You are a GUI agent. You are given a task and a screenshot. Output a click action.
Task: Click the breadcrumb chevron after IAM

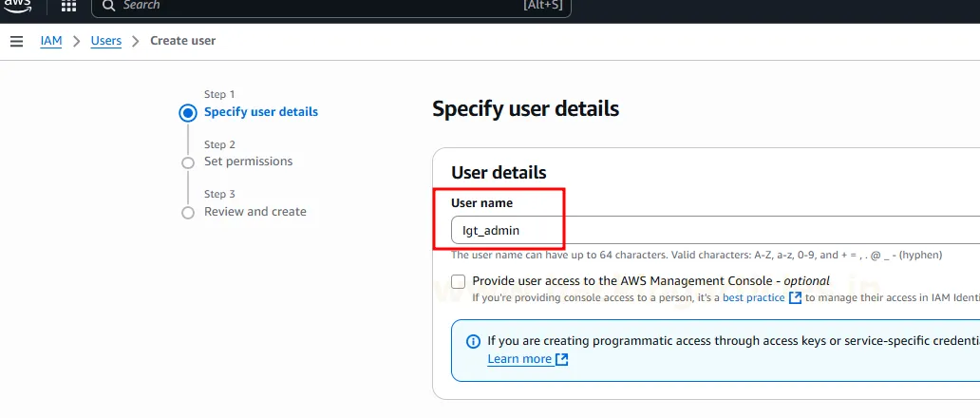point(76,41)
